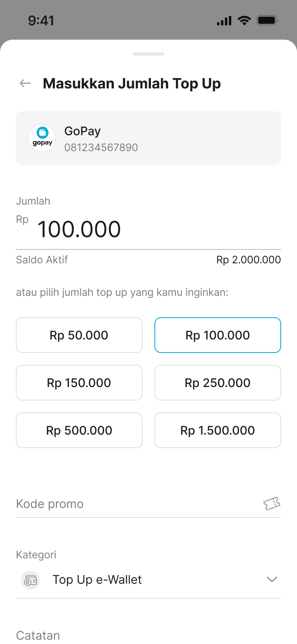Pick the Rp 150.000 top up option
This screenshot has width=297, height=644.
[79, 383]
